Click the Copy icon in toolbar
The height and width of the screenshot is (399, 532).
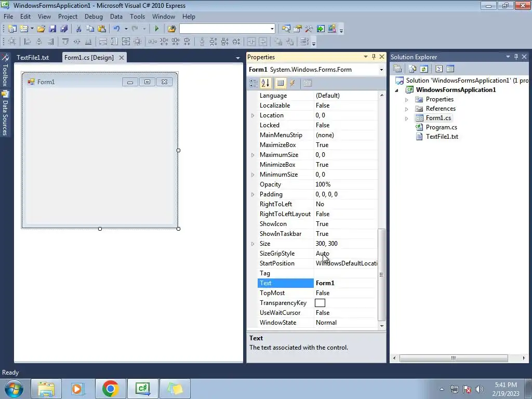(x=90, y=29)
